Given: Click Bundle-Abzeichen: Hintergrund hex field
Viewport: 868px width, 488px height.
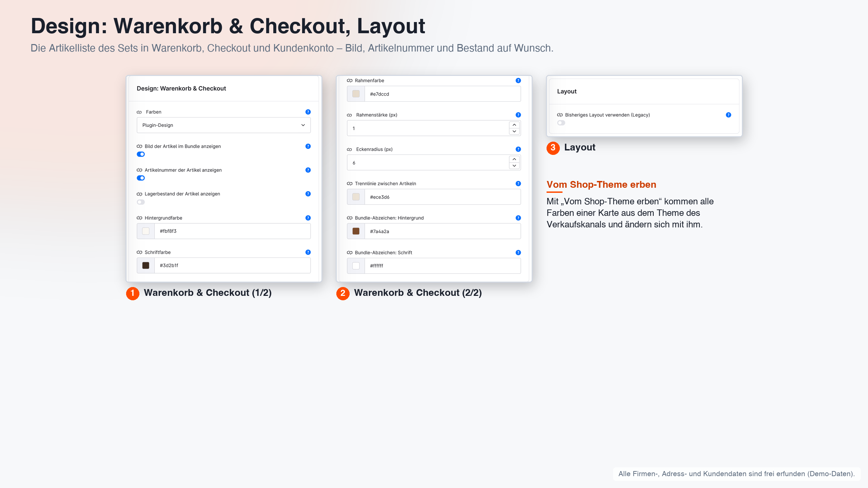Looking at the screenshot, I should tap(442, 231).
